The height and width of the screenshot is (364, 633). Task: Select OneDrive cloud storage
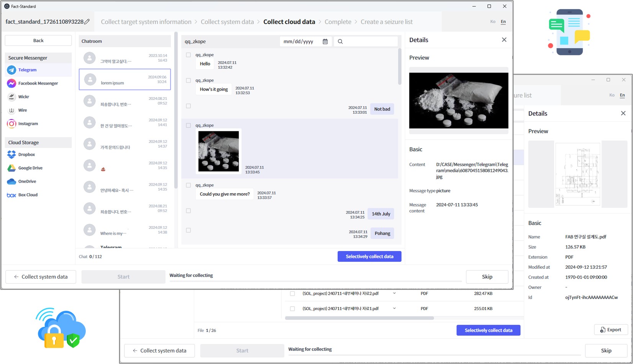tap(38, 181)
